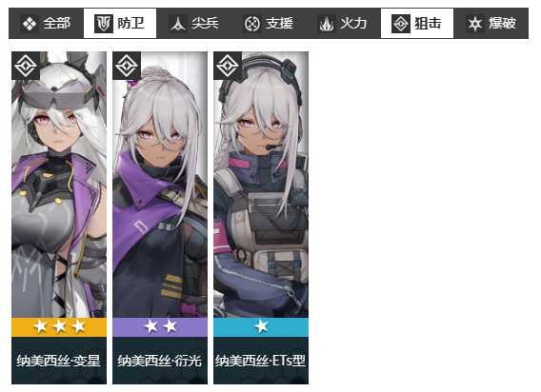Click sniper class badge on 纳美西丝·ETs型 card
This screenshot has width=541, height=392.
click(x=228, y=66)
